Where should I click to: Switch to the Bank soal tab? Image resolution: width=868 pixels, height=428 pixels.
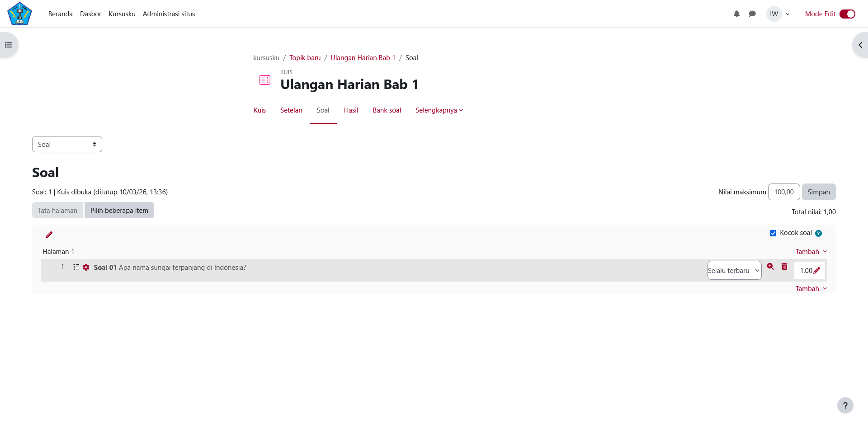[387, 110]
